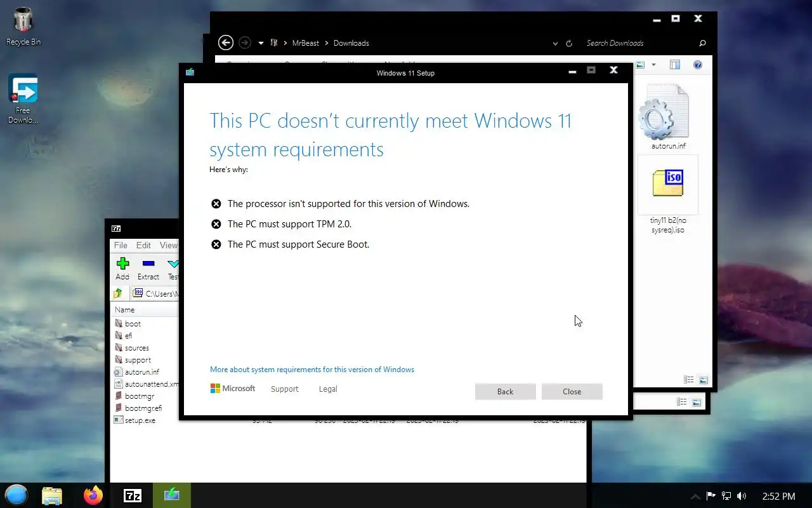This screenshot has height=508, width=812.
Task: Click the Explorer back navigation arrow
Action: pyautogui.click(x=225, y=43)
